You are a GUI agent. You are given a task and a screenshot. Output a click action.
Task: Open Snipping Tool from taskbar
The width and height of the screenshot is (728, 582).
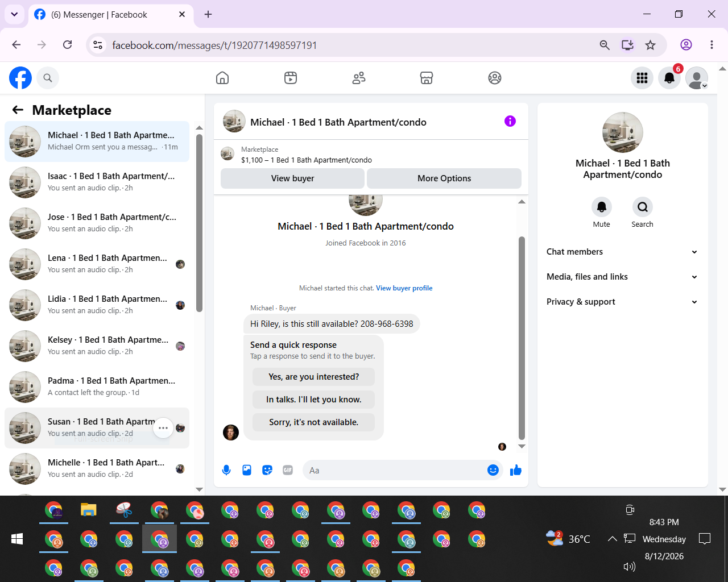pos(124,510)
